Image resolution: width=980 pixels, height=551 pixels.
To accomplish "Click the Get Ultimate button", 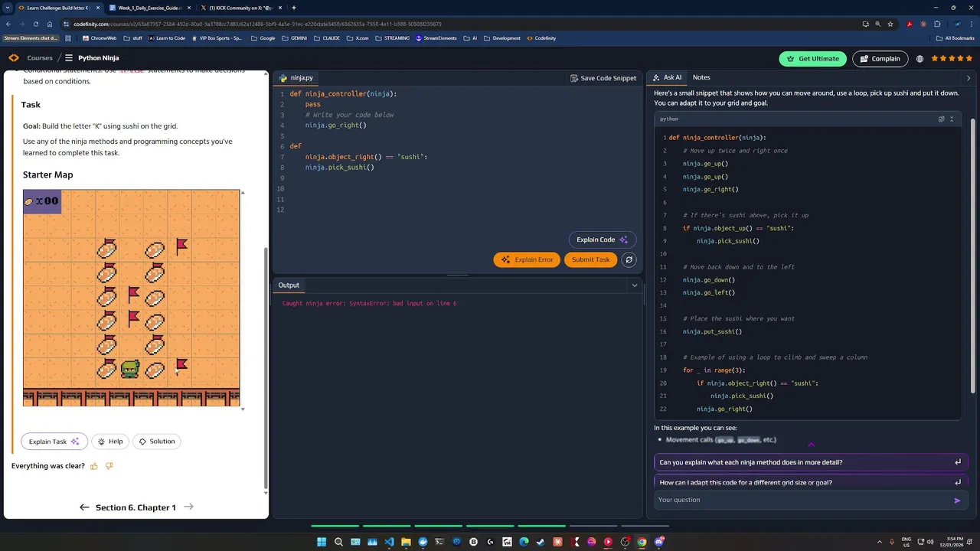I will pos(812,59).
